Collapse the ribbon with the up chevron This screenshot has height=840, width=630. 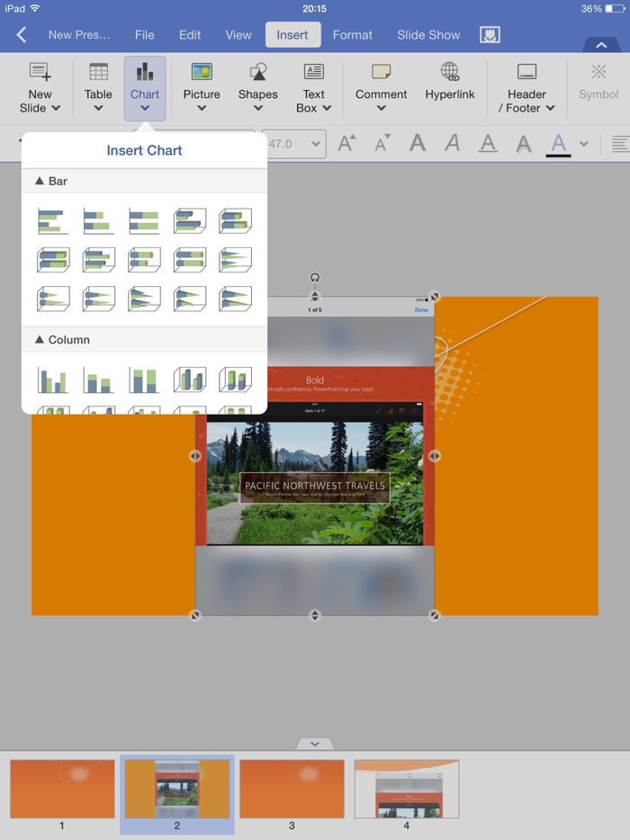click(x=601, y=45)
